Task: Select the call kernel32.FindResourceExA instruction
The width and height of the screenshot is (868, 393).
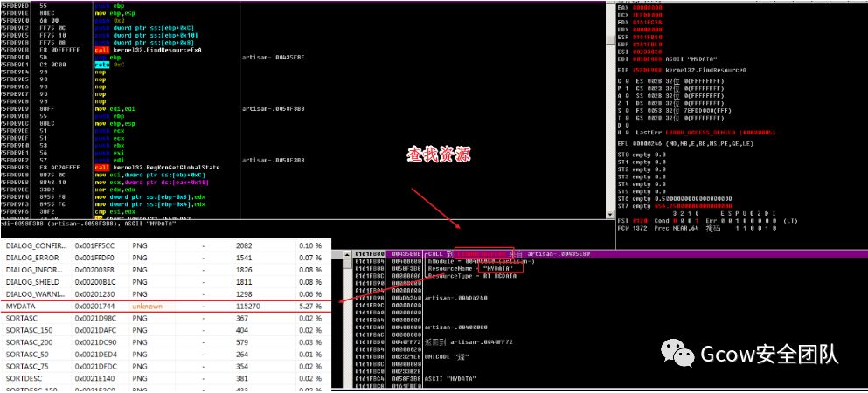Action: (149, 50)
